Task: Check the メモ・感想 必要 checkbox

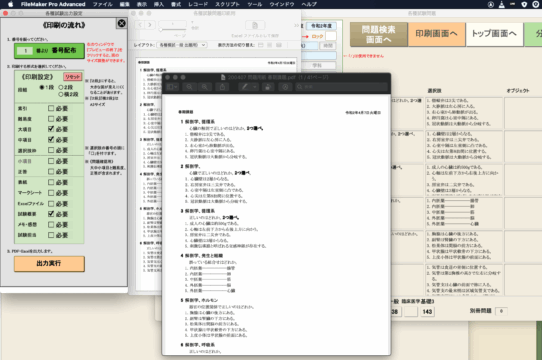Action: (x=51, y=224)
